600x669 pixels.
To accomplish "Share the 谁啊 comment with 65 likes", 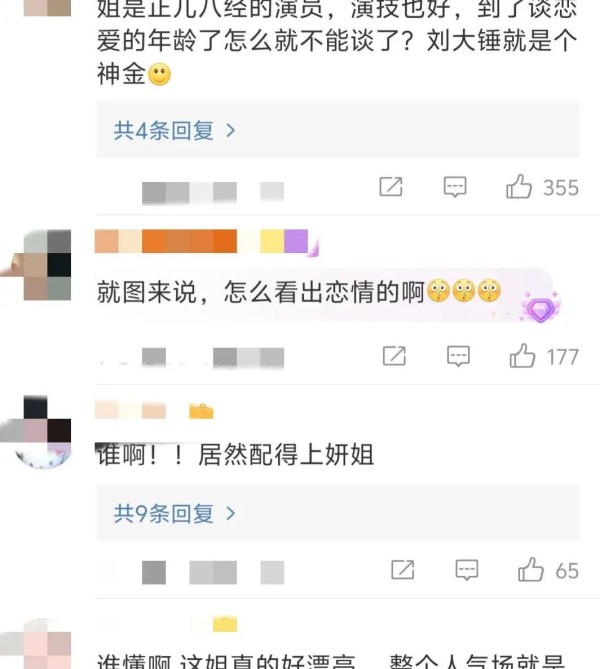I will (403, 570).
